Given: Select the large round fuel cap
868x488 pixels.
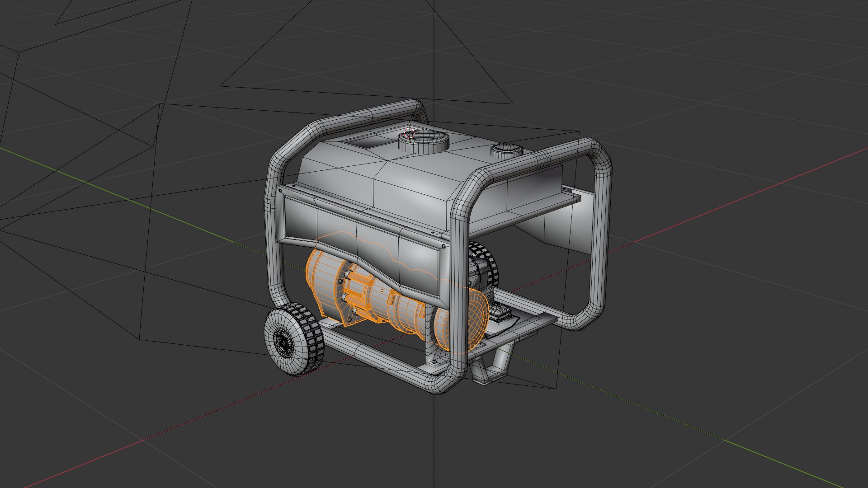Looking at the screenshot, I should 423,142.
